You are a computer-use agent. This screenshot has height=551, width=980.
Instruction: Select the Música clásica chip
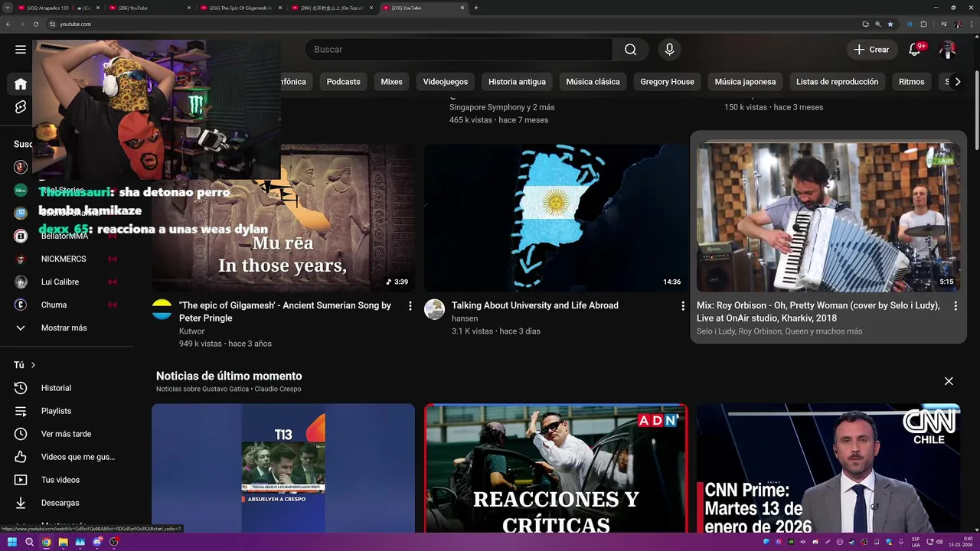click(x=593, y=82)
